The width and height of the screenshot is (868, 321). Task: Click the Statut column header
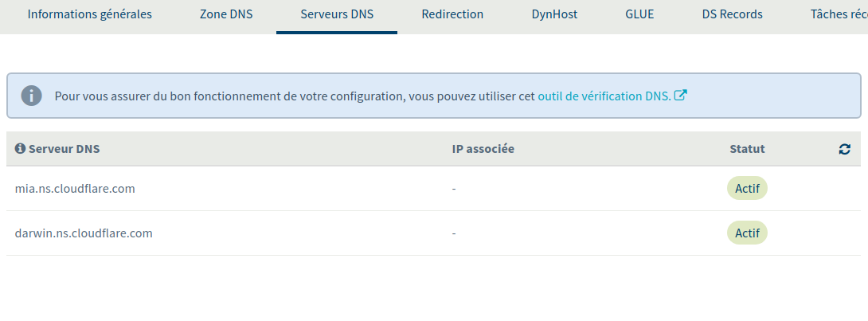pyautogui.click(x=747, y=149)
